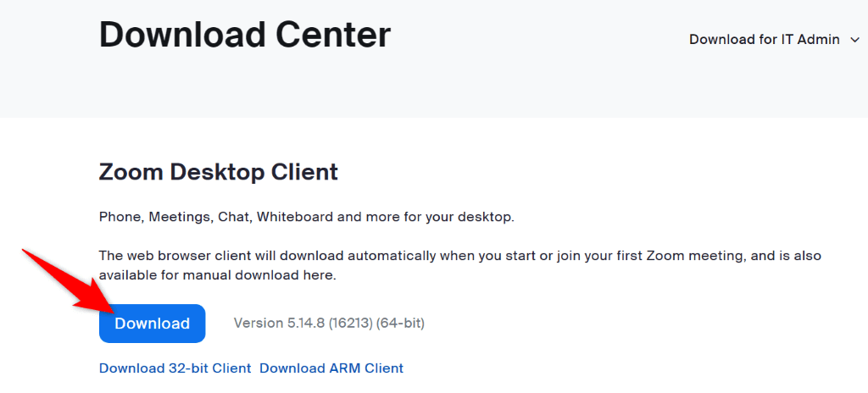Click the word 'Phone' in the description
Screen dimensions: 868x393
point(120,217)
